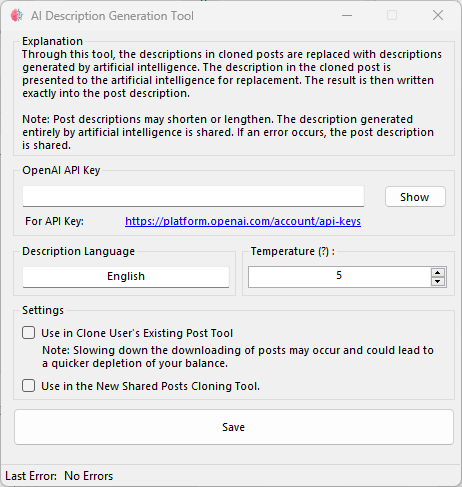462x487 pixels.
Task: Open the Description Language dropdown showing English
Action: tap(126, 276)
